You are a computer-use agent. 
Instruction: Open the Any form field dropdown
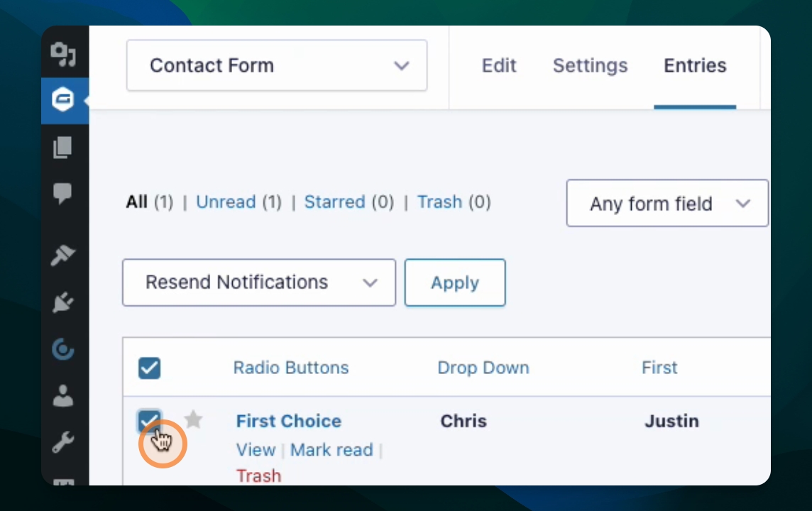(x=667, y=203)
